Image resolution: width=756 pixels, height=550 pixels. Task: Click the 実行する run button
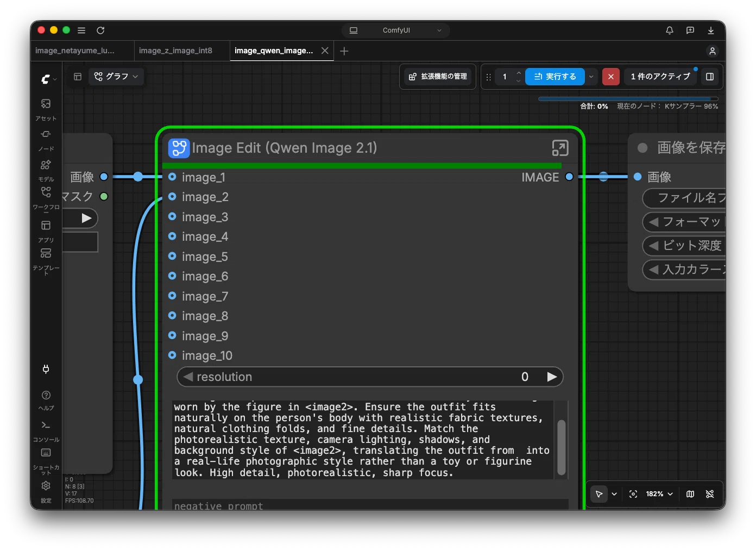555,77
